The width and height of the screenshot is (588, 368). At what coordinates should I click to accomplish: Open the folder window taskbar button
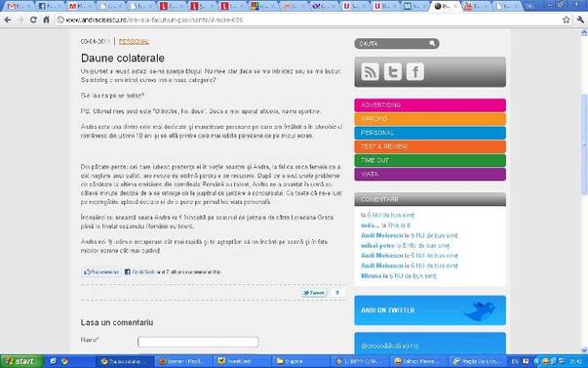coord(300,361)
